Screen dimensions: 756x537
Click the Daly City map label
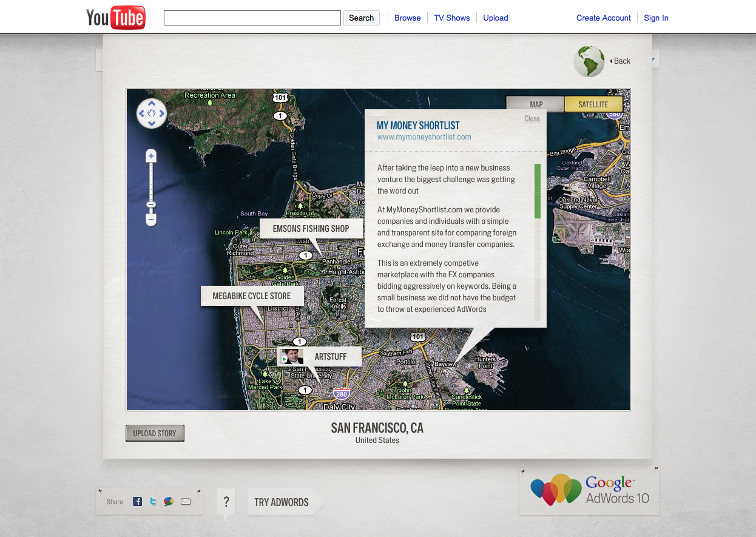pyautogui.click(x=339, y=407)
